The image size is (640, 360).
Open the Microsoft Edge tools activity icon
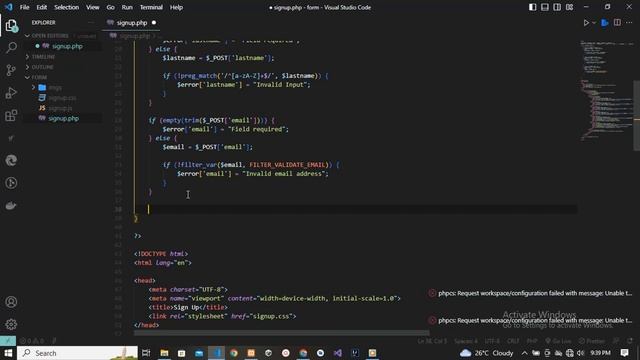pos(11,160)
